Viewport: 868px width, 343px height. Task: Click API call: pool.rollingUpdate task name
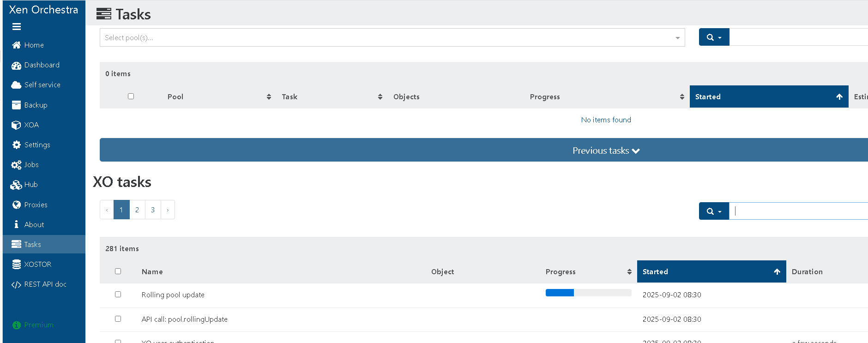(x=185, y=319)
